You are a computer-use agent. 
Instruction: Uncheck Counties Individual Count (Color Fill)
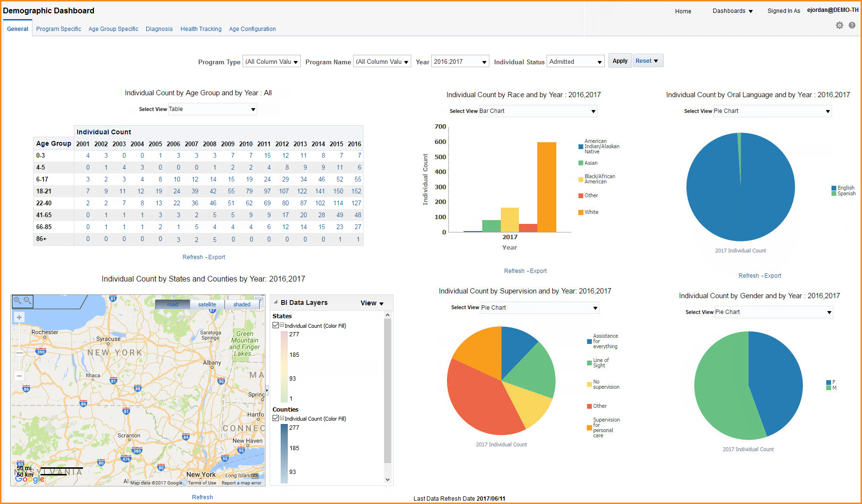(x=275, y=418)
